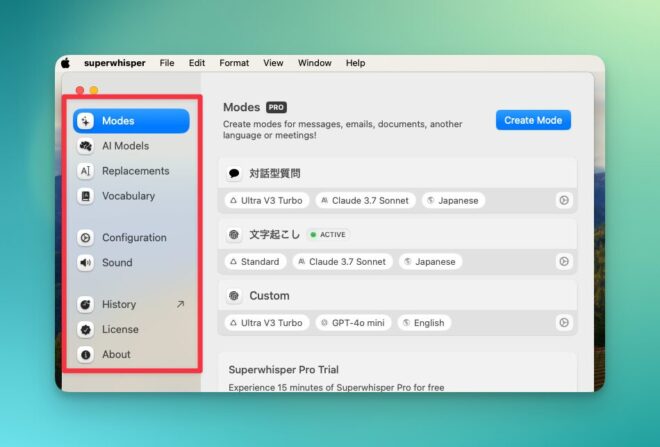This screenshot has height=447, width=660.
Task: Click the GPT-4o mini tag in Custom
Action: 352,323
